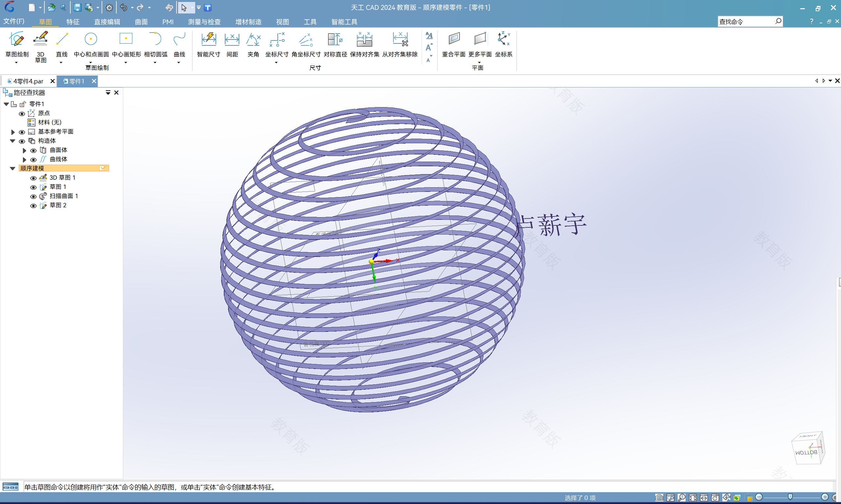Choose the 中心和点画圆 circle tool
Viewport: 841px width, 504px height.
[x=91, y=44]
